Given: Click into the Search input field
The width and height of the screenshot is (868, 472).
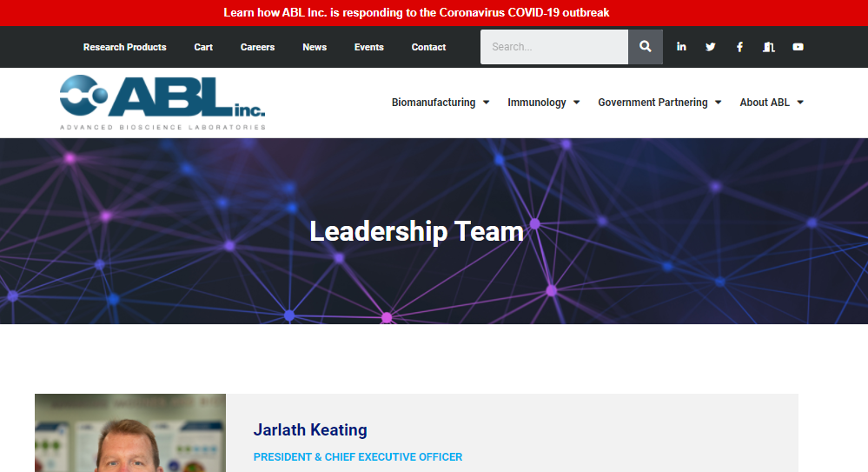Looking at the screenshot, I should [x=554, y=47].
